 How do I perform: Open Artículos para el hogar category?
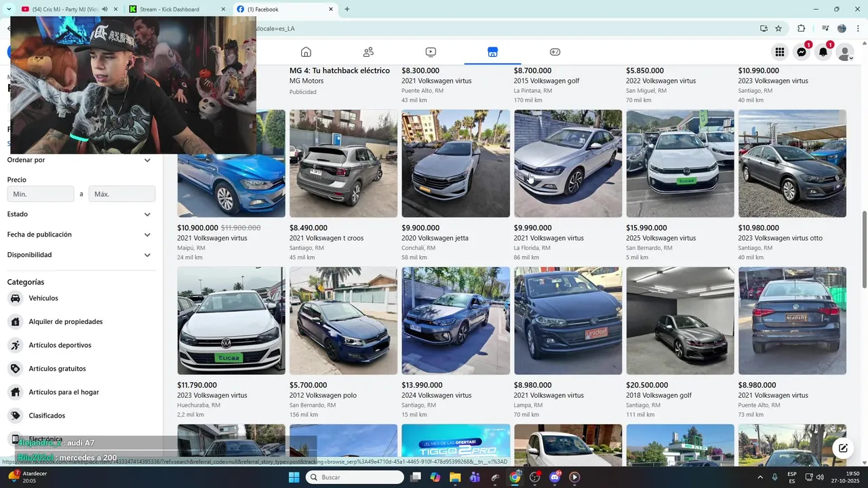coord(64,392)
